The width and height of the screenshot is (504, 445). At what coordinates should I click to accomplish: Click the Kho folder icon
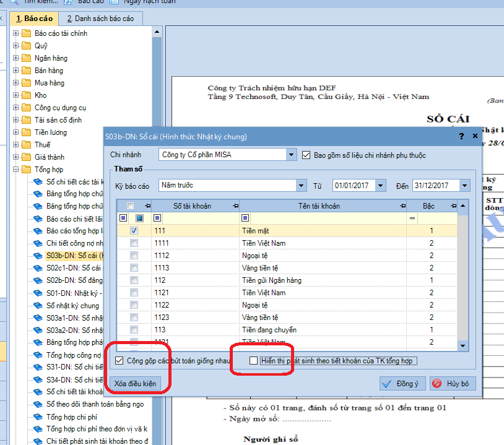coord(26,95)
